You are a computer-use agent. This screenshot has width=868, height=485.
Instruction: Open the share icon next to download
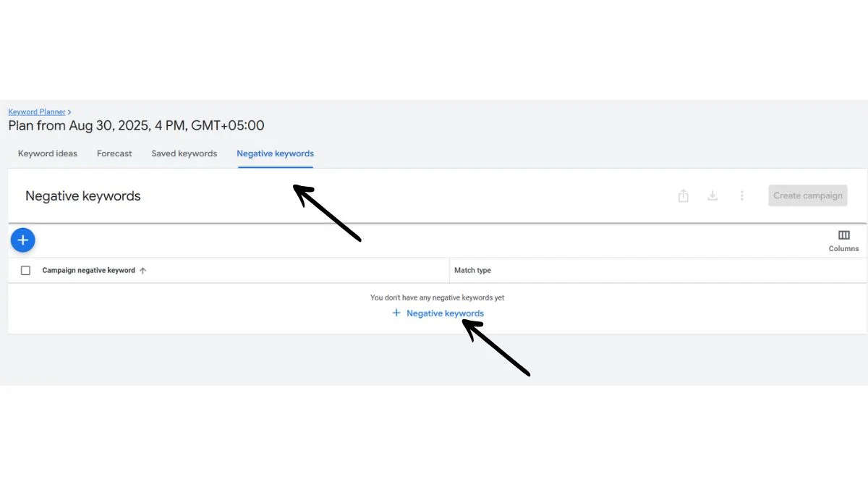[684, 196]
